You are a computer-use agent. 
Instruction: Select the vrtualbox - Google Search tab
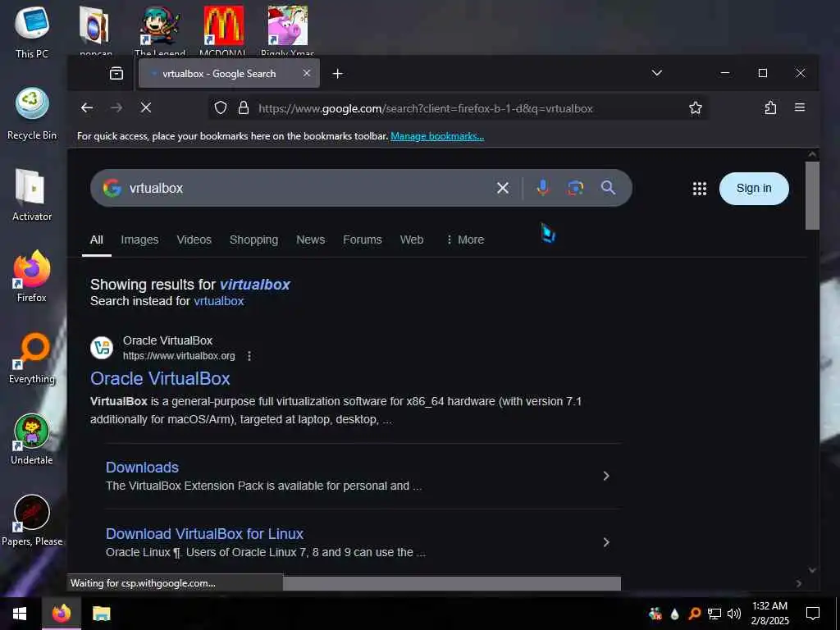click(x=229, y=73)
